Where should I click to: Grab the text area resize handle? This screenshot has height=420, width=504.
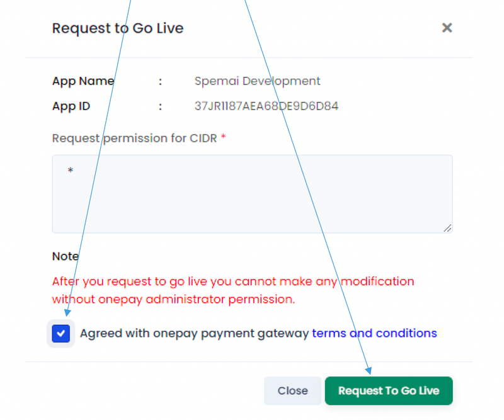(x=447, y=228)
